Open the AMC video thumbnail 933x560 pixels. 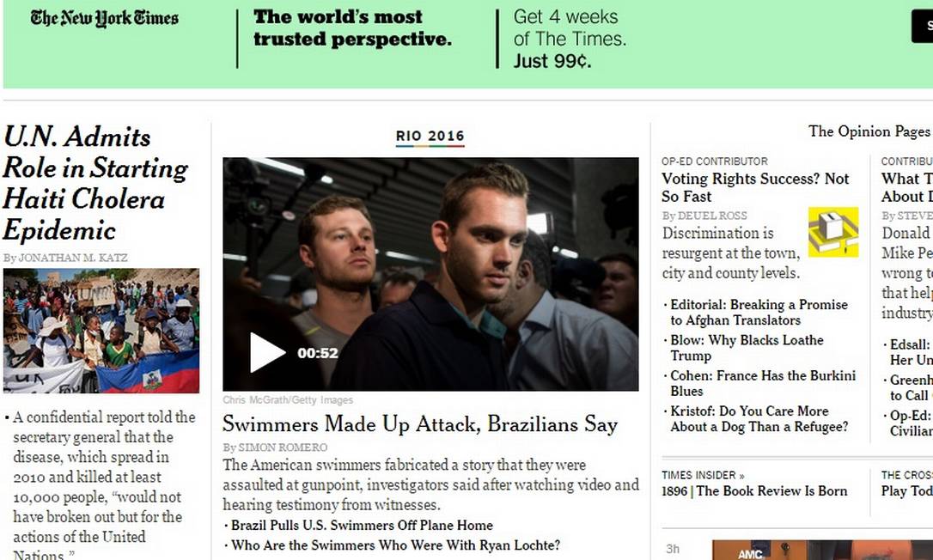click(822, 550)
